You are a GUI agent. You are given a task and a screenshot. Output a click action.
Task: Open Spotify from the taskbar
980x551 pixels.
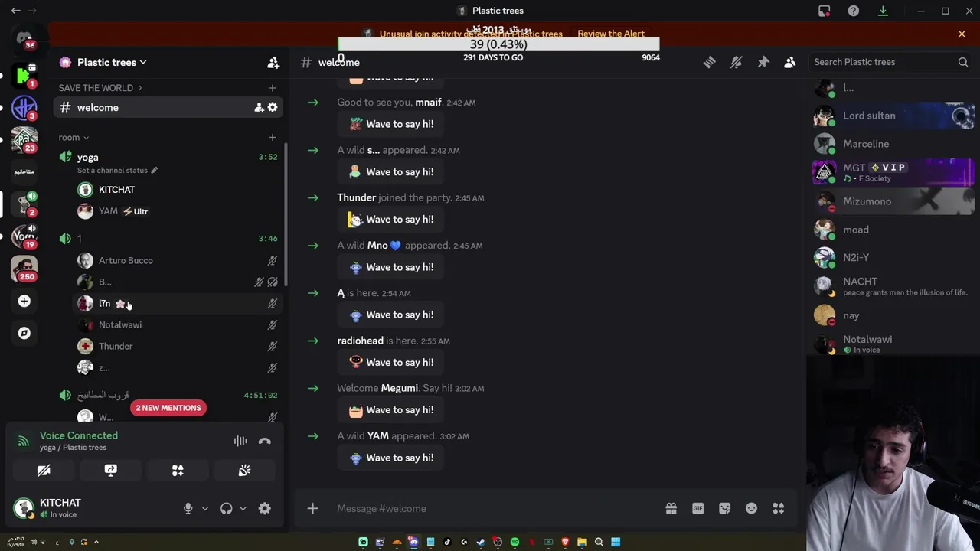(x=514, y=542)
